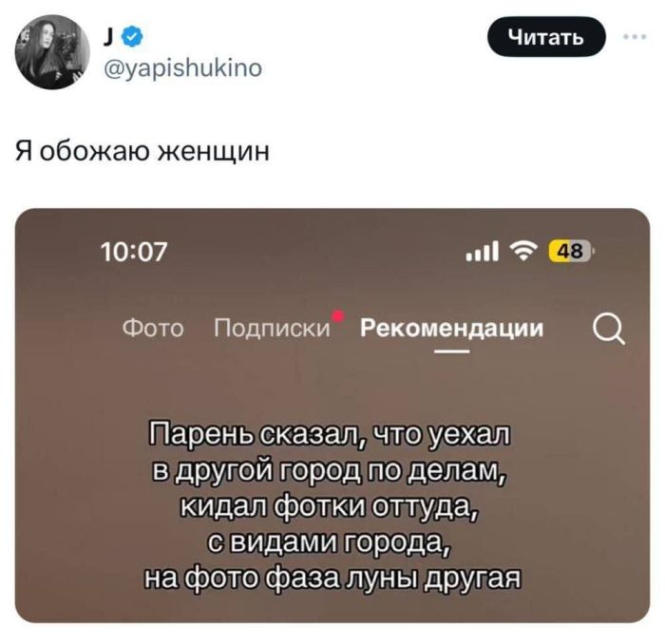Click the yellow battery indicator showing 48
The height and width of the screenshot is (644, 665).
(x=571, y=252)
